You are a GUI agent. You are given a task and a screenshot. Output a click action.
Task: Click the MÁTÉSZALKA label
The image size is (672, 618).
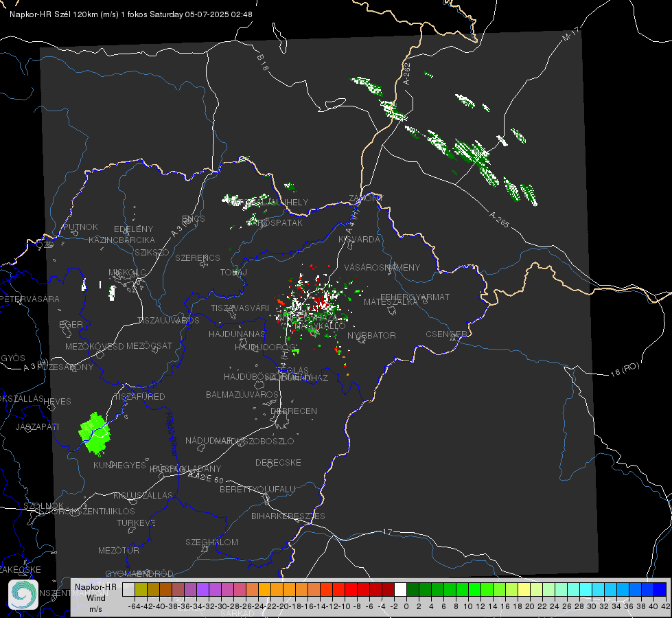pyautogui.click(x=391, y=302)
